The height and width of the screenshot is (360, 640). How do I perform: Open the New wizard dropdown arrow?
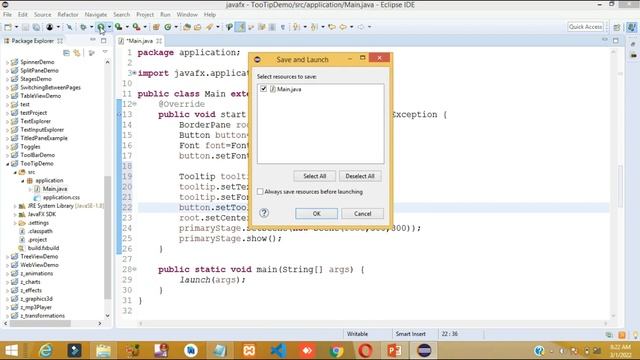pos(16,27)
